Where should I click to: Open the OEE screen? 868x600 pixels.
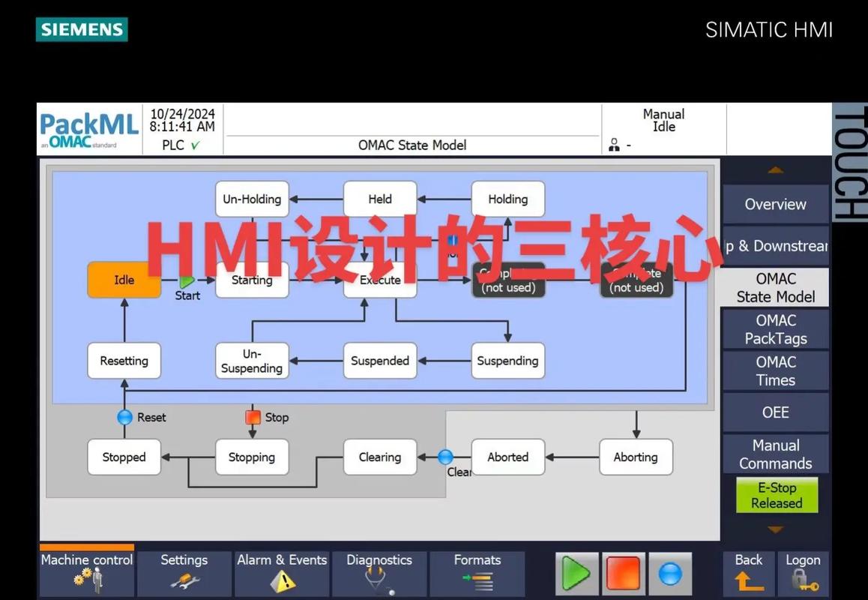(x=776, y=412)
